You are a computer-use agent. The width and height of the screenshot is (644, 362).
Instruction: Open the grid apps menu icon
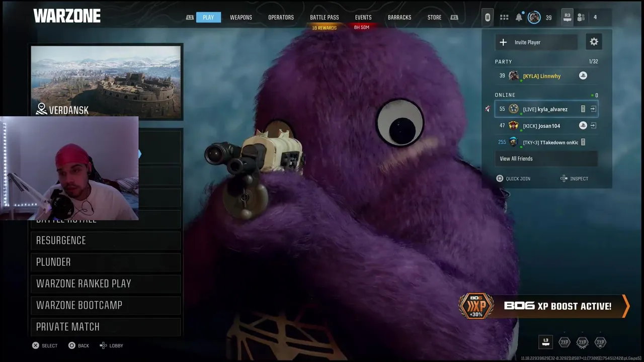pyautogui.click(x=504, y=18)
